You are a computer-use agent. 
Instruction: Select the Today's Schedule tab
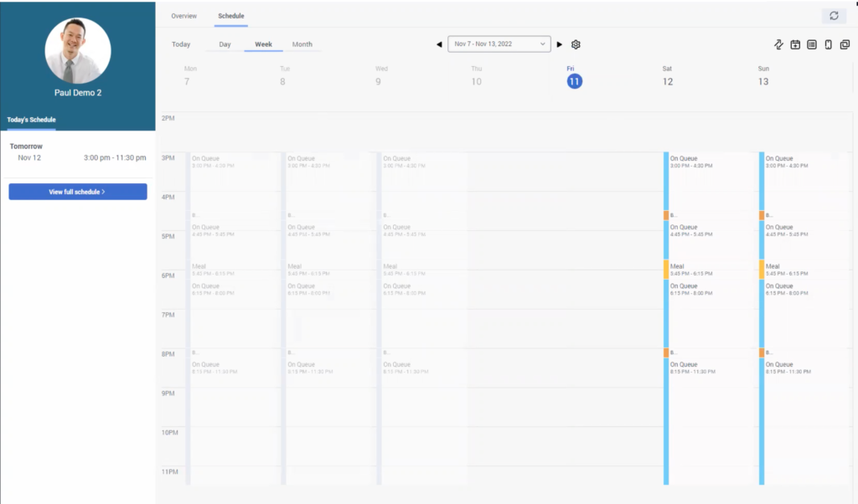(31, 120)
